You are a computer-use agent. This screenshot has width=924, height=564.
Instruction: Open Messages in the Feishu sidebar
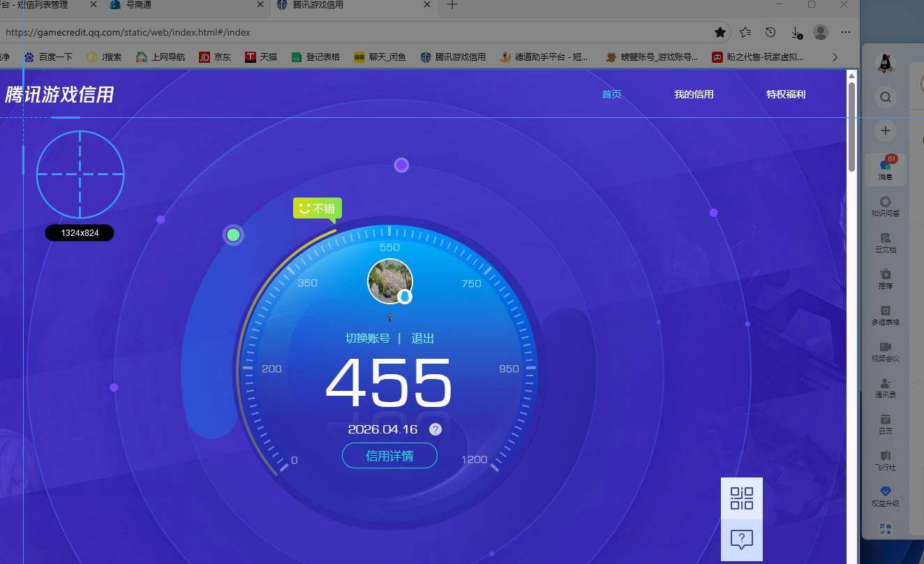pyautogui.click(x=885, y=170)
